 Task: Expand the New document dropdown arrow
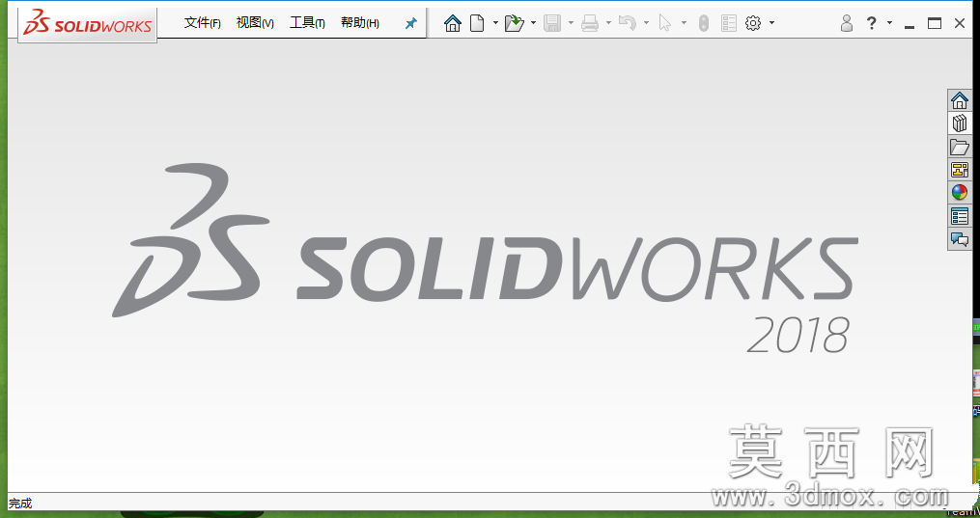(x=495, y=23)
